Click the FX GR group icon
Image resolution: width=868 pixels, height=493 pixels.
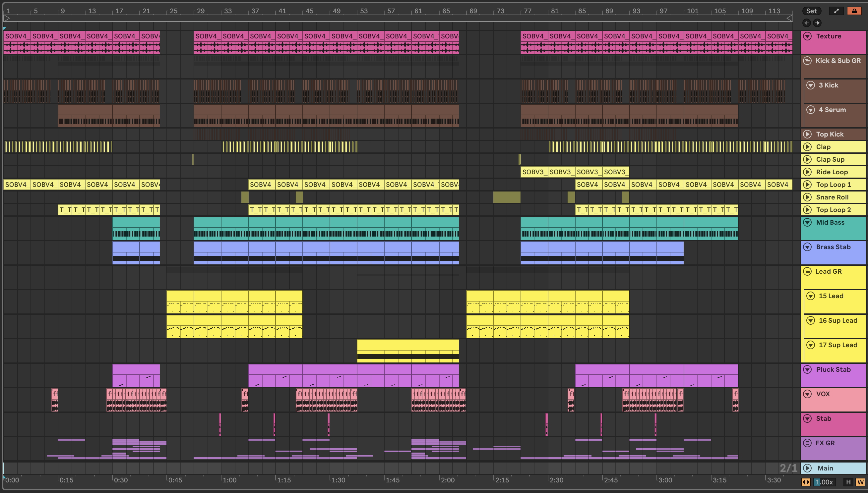(x=807, y=443)
